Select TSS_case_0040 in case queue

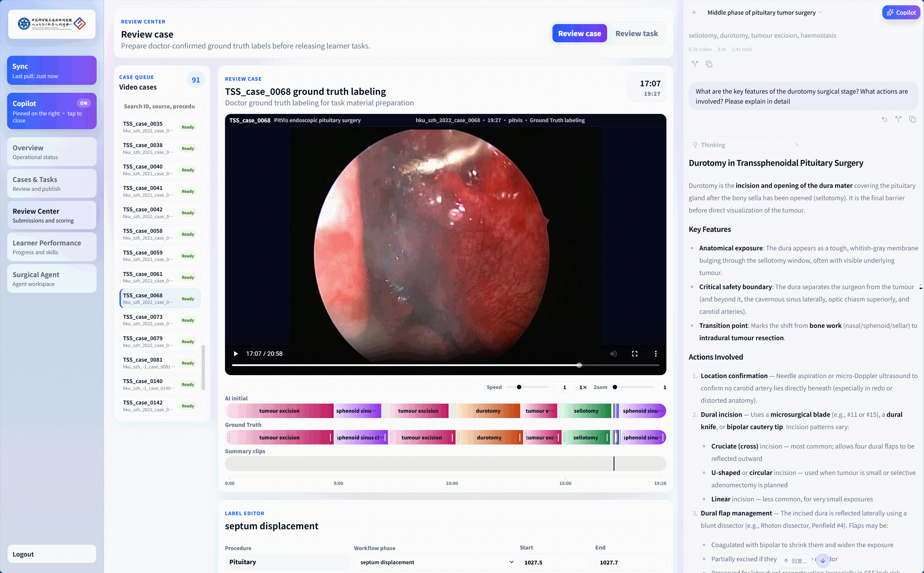pos(160,170)
